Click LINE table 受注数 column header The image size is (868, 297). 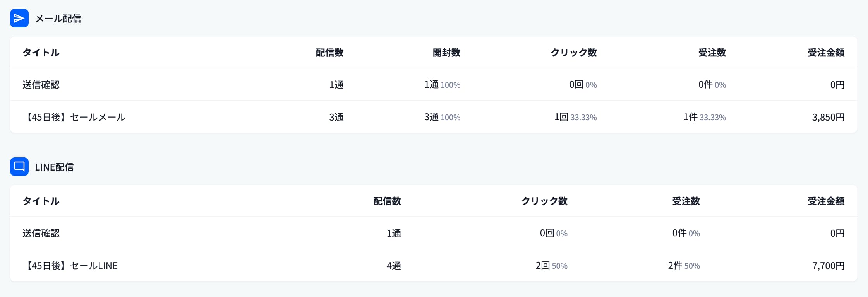686,201
